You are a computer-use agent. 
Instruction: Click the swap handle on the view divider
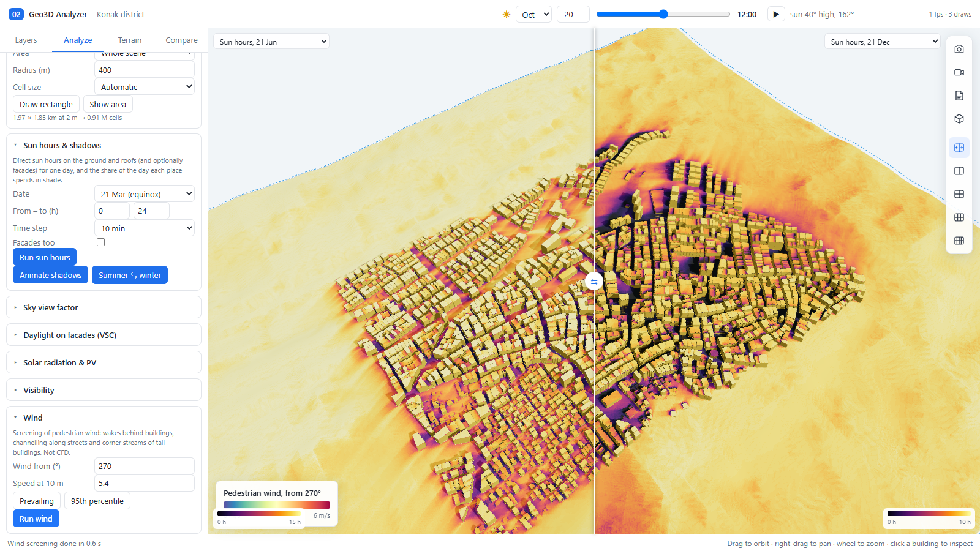pos(594,282)
